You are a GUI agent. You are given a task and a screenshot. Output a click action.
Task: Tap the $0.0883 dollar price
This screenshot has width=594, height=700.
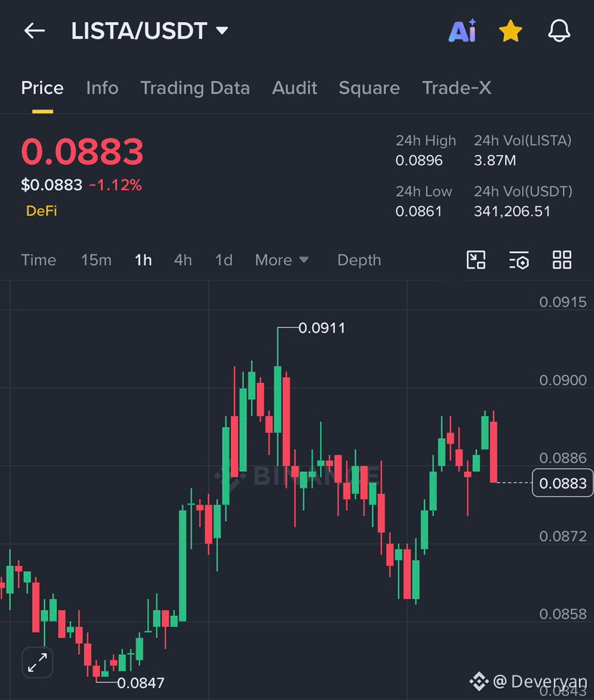pos(52,185)
